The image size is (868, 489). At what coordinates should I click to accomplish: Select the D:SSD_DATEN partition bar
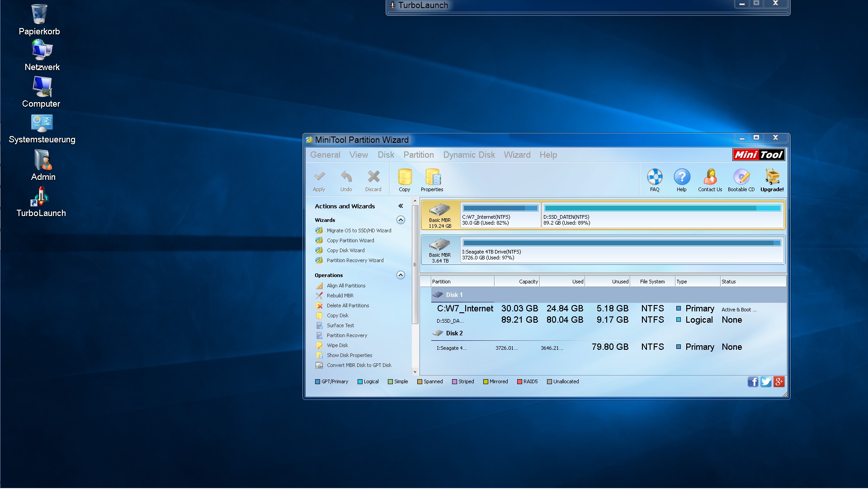662,216
